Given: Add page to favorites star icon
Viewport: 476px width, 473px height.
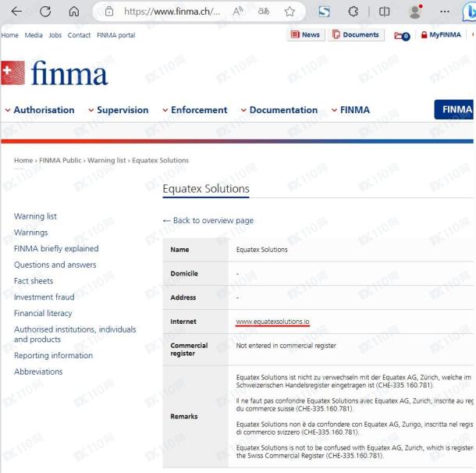Looking at the screenshot, I should 290,12.
